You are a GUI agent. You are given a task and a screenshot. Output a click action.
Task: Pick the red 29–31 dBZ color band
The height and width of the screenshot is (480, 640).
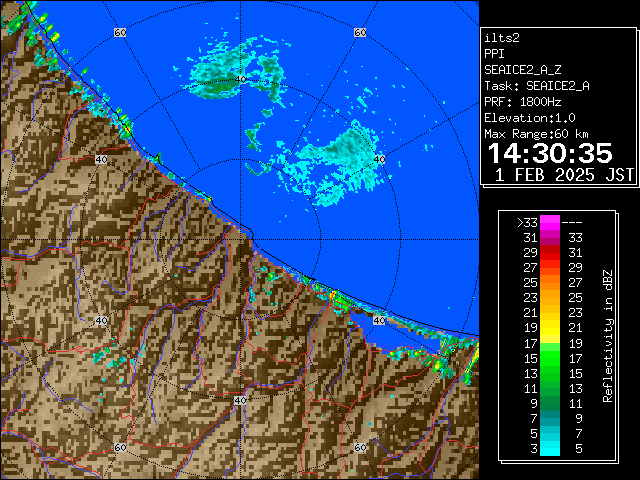pos(550,253)
